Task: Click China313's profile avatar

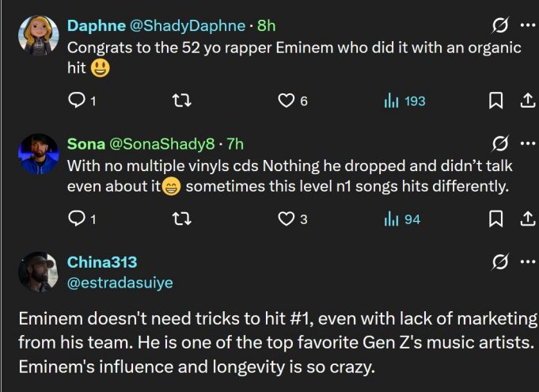Action: 38,272
